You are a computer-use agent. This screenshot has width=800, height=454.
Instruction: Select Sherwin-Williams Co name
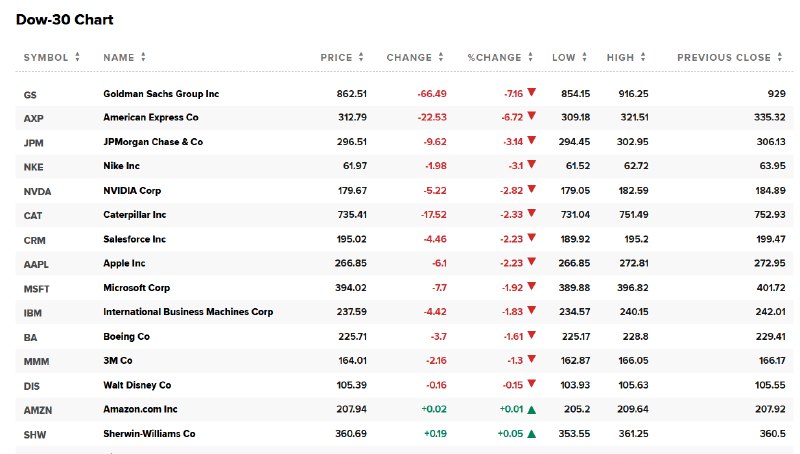(149, 434)
